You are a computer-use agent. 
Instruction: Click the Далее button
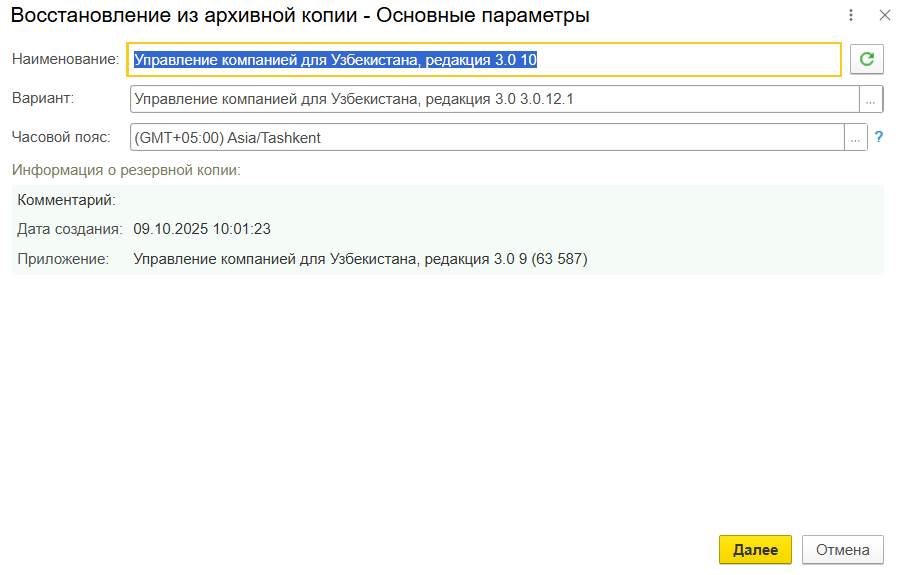(x=755, y=550)
